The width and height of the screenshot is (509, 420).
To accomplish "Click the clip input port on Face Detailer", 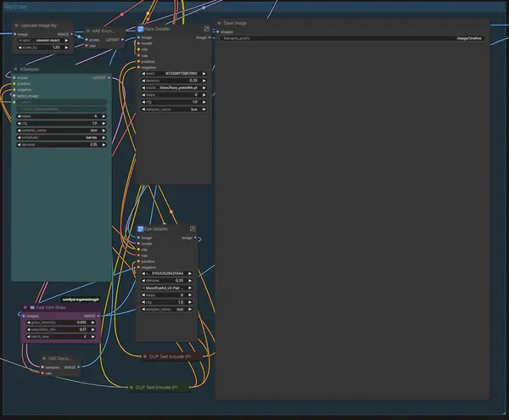I will pos(138,49).
